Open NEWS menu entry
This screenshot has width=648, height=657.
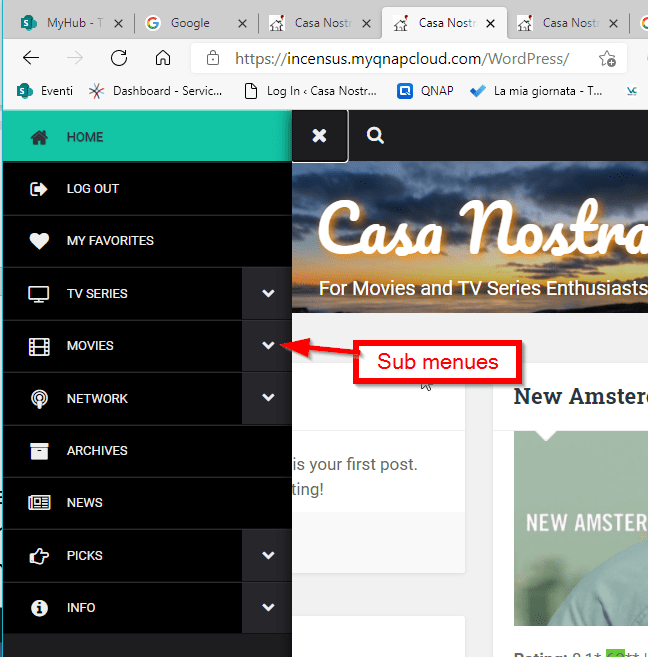click(x=147, y=503)
